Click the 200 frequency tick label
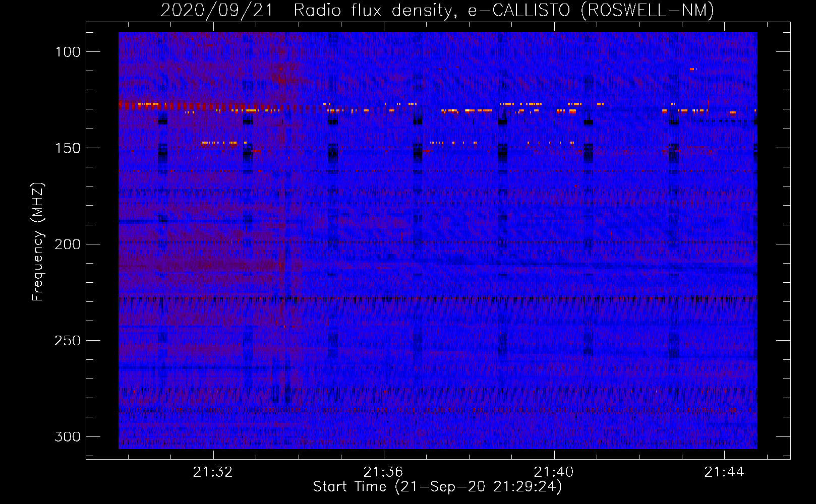Image resolution: width=816 pixels, height=504 pixels. point(68,244)
